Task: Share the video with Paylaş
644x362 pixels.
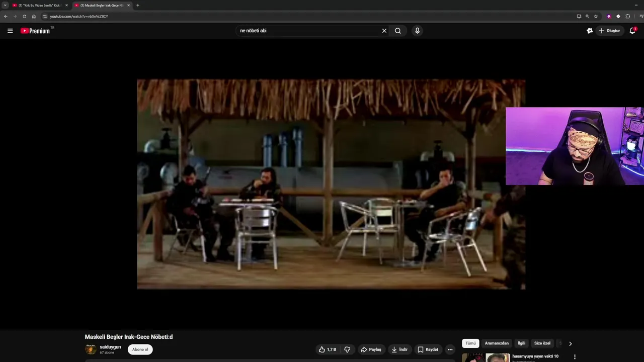Action: click(x=371, y=349)
